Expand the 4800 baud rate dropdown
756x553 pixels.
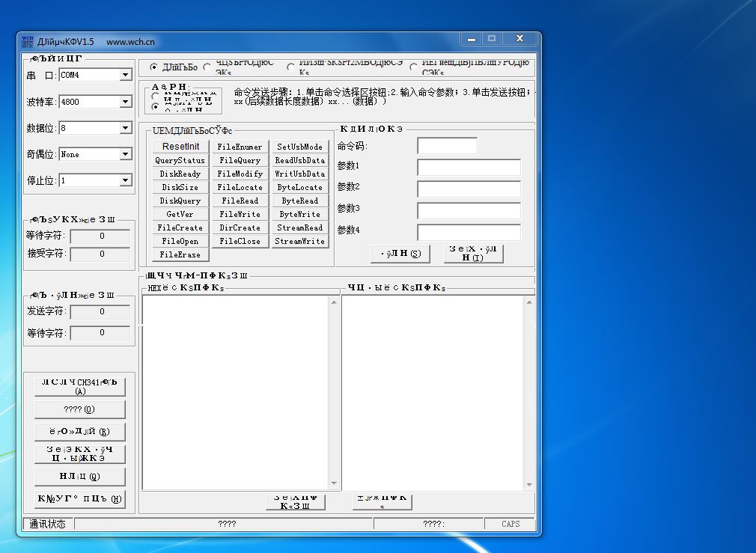tap(126, 102)
